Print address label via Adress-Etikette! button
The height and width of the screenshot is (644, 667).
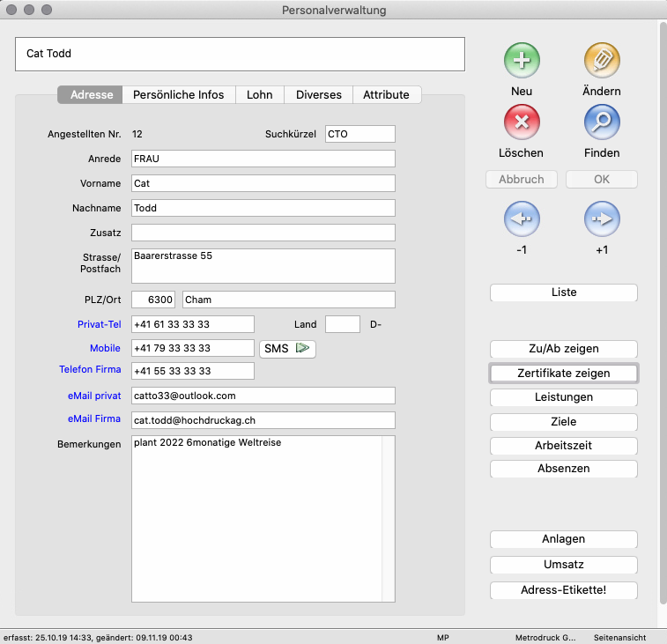tap(563, 590)
